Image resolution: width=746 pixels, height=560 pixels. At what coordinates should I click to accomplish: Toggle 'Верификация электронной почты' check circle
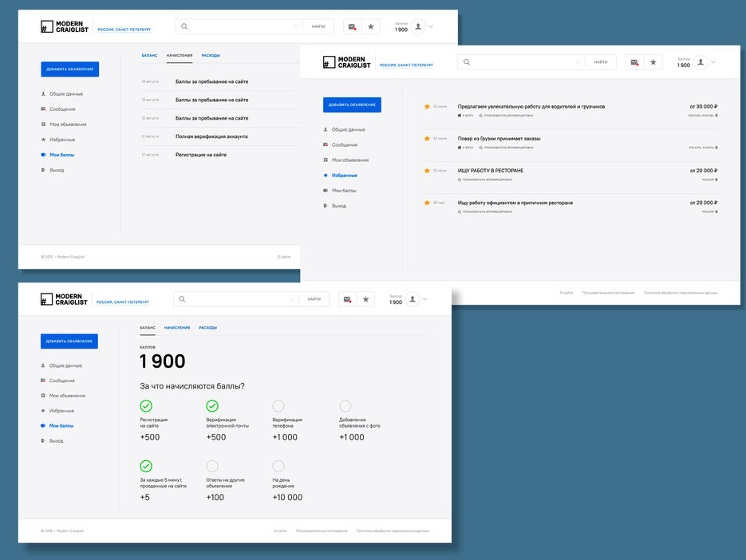[212, 406]
